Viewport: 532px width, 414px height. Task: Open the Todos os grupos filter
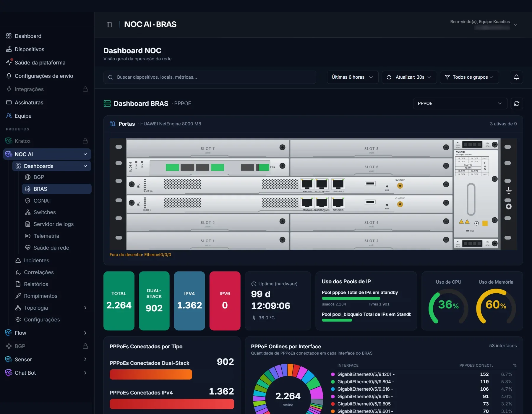point(469,77)
